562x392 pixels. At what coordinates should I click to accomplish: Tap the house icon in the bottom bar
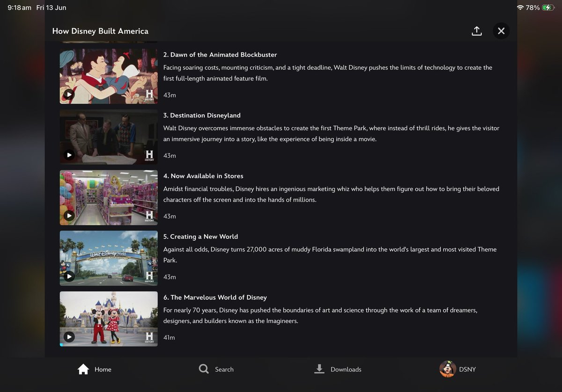83,369
